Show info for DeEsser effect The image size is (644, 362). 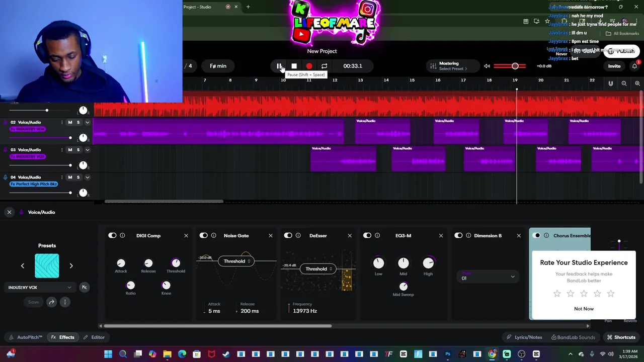click(298, 235)
